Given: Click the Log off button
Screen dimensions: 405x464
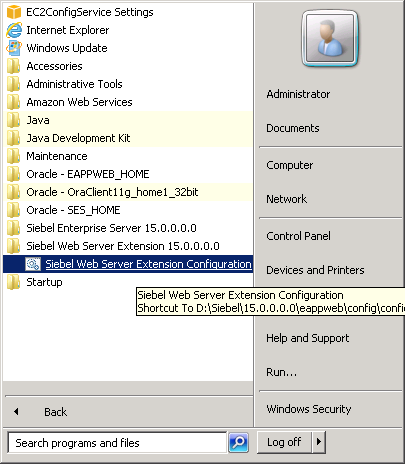Looking at the screenshot, I should click(x=284, y=442).
